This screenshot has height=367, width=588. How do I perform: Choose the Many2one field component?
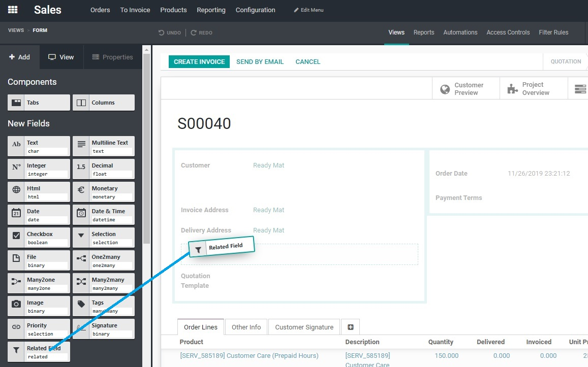point(39,283)
